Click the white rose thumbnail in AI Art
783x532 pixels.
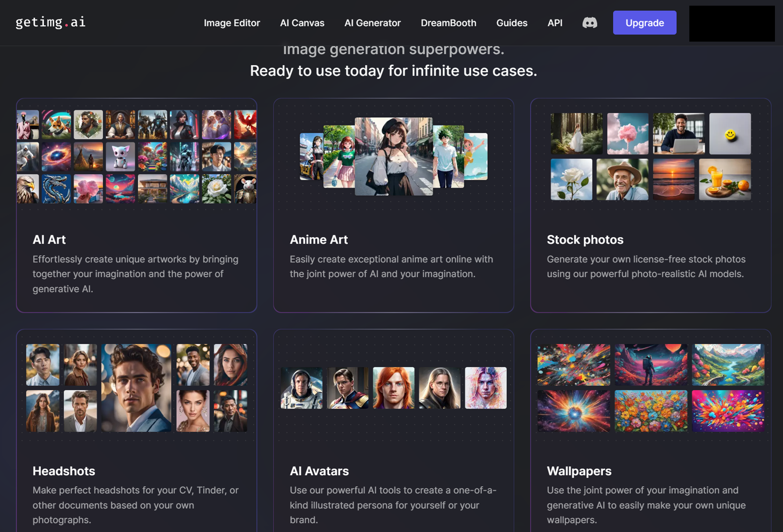(217, 189)
